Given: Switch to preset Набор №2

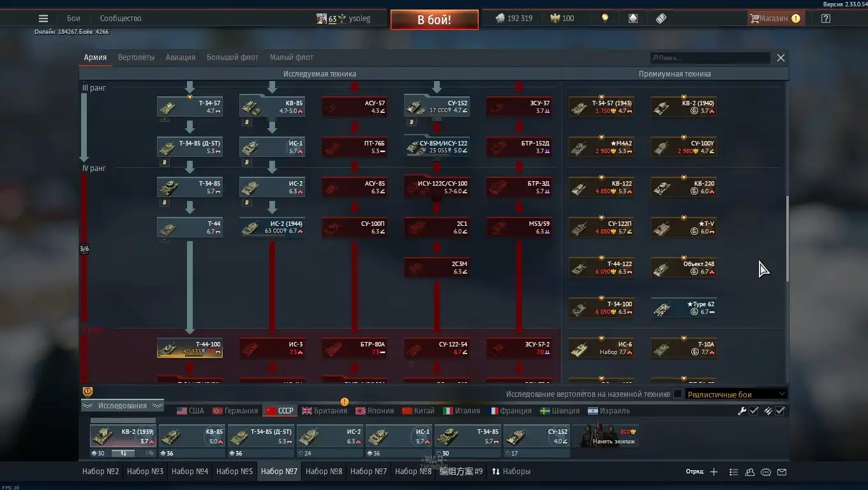Looking at the screenshot, I should pos(101,471).
